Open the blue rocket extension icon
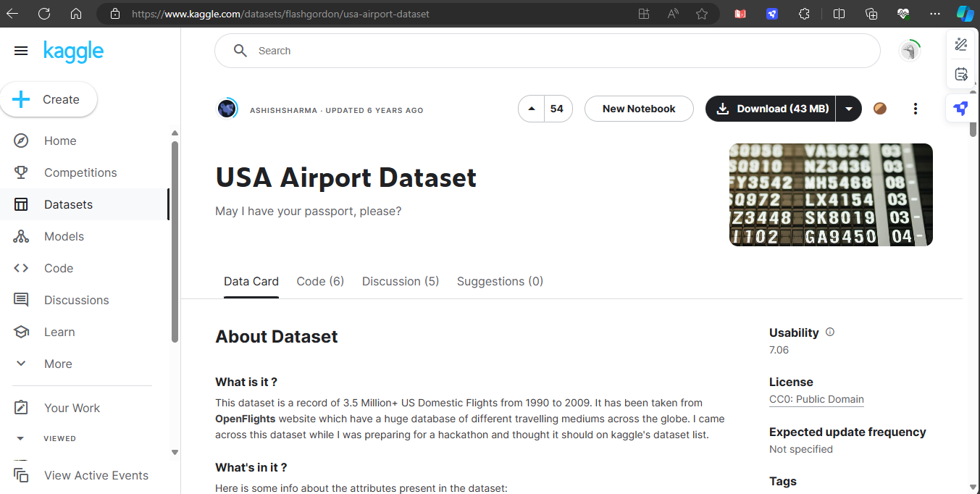 coord(772,14)
